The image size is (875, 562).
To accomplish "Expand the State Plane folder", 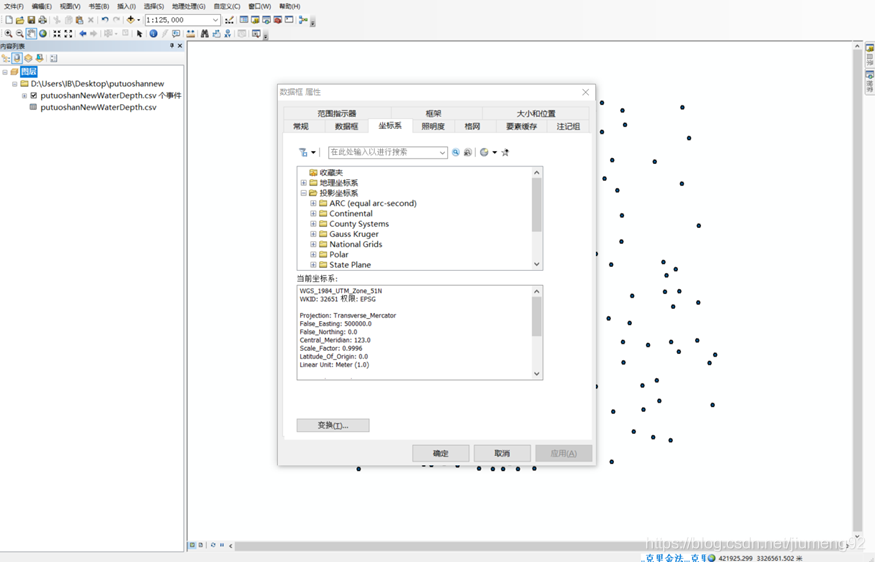I will [313, 265].
